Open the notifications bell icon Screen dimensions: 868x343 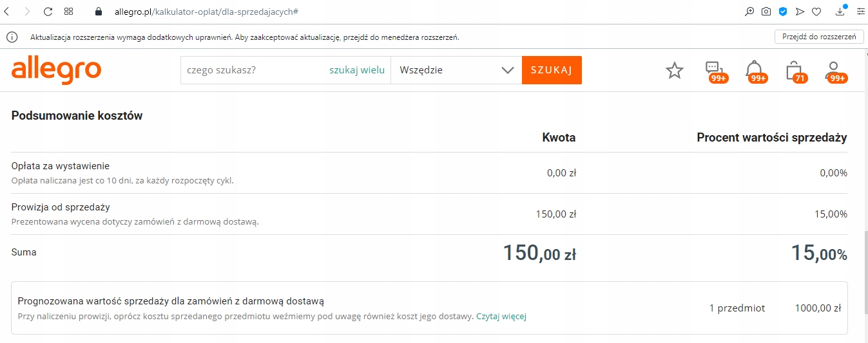(755, 71)
